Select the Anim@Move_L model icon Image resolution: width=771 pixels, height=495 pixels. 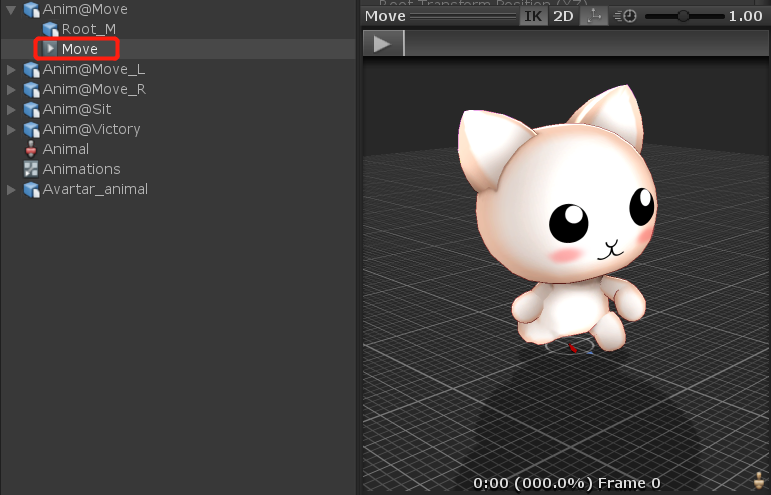coord(31,70)
